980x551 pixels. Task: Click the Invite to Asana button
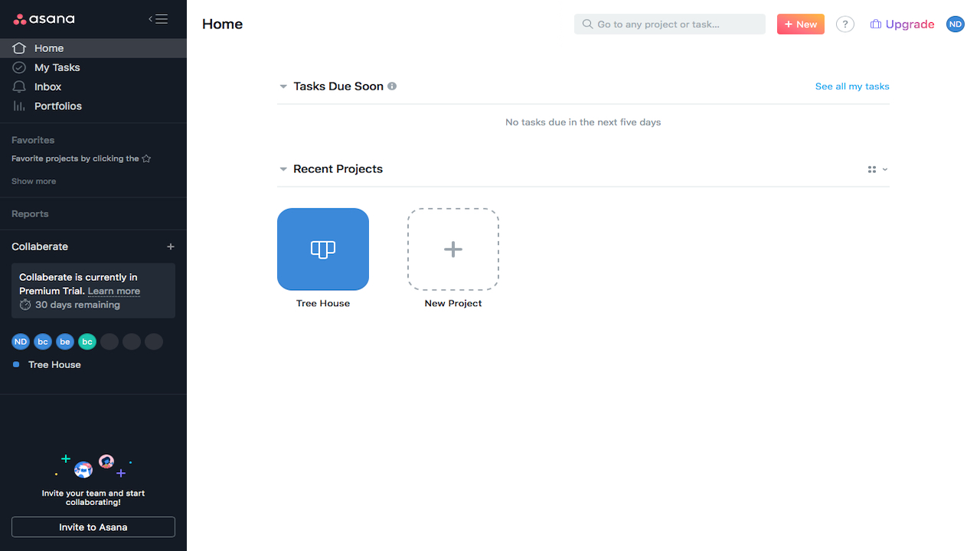pos(93,527)
